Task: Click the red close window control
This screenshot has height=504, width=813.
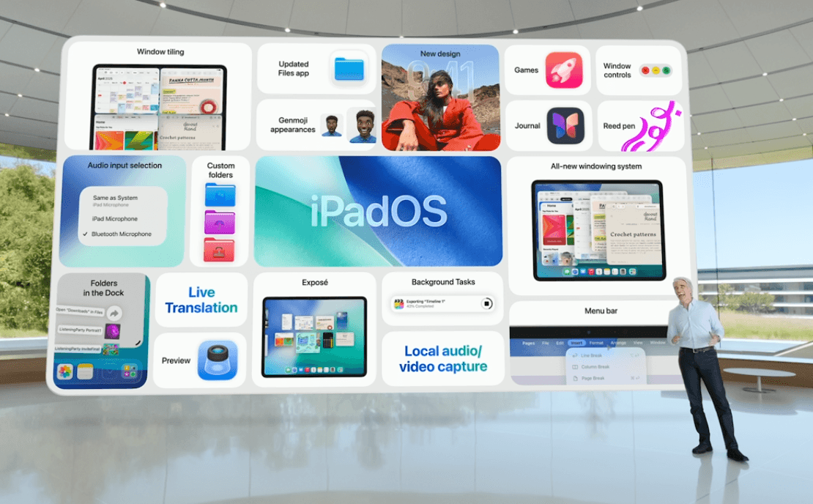Action: [645, 70]
